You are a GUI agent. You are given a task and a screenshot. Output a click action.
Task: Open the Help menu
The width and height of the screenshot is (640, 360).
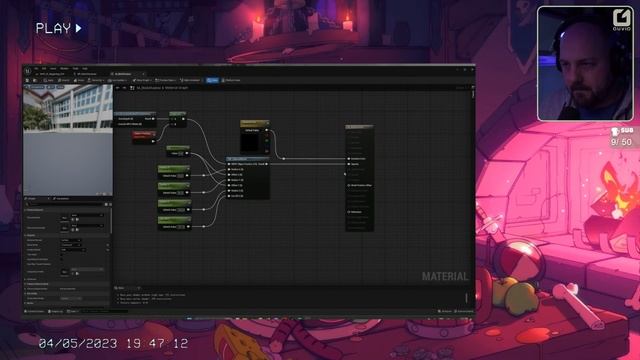coord(85,69)
